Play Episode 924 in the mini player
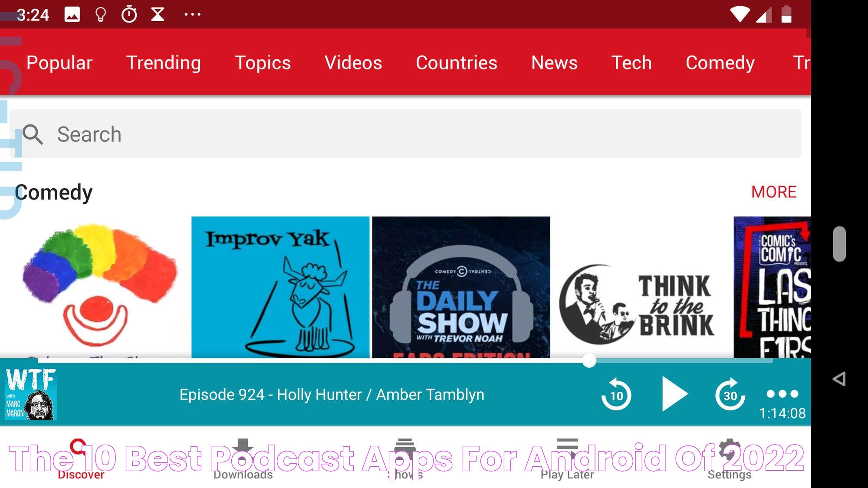 coord(674,394)
